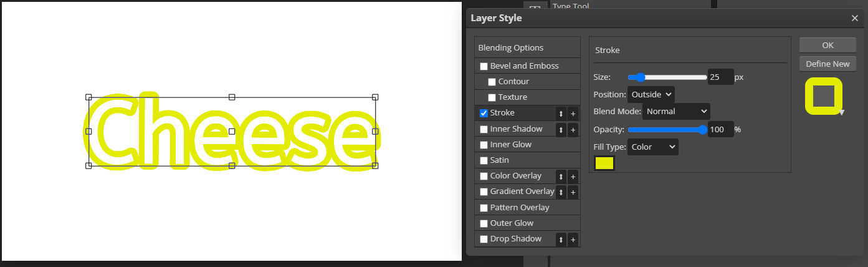Add another Drop Shadow with plus icon
The image size is (868, 267).
pos(573,240)
